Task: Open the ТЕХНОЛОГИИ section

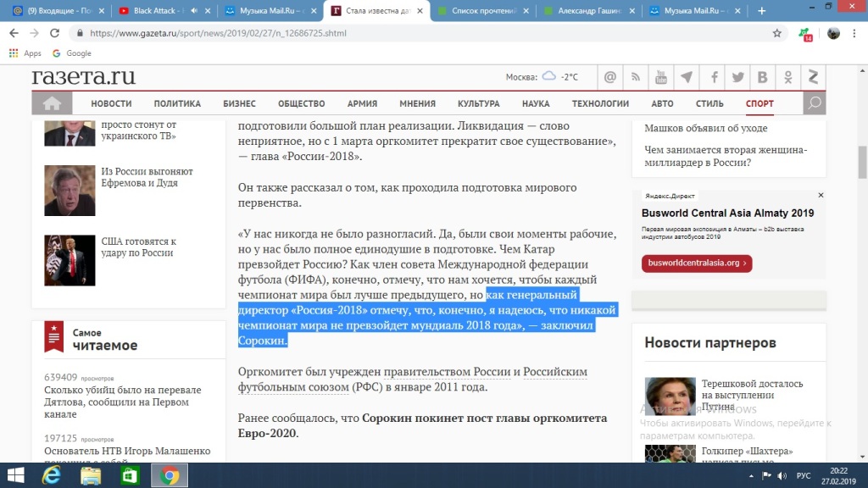Action: point(600,103)
